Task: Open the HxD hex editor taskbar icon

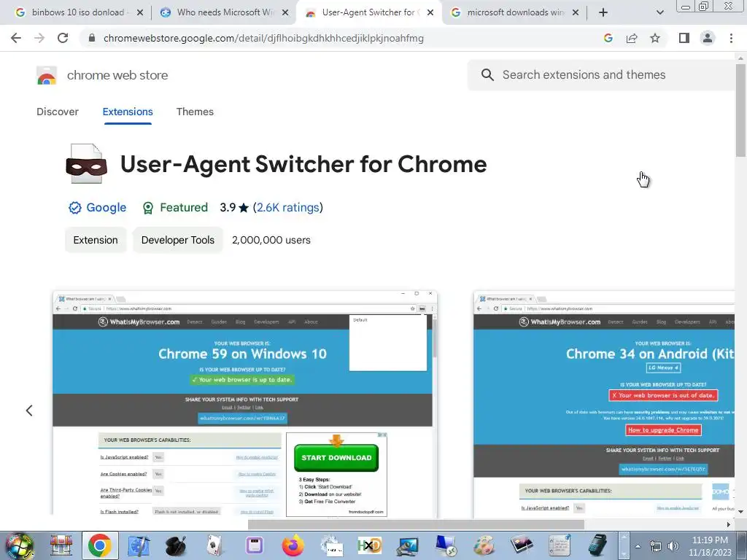Action: tap(370, 545)
